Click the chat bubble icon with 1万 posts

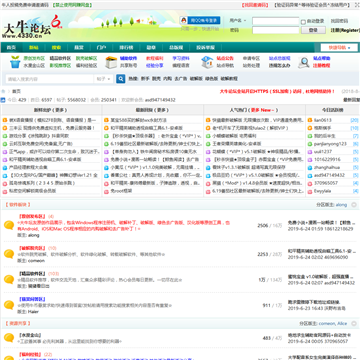point(9,280)
